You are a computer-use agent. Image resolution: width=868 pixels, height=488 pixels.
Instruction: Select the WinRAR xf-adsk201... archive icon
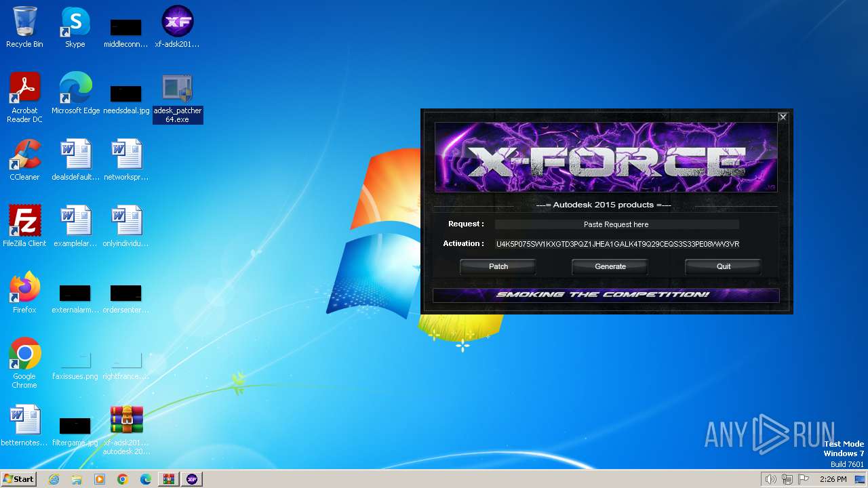click(126, 430)
